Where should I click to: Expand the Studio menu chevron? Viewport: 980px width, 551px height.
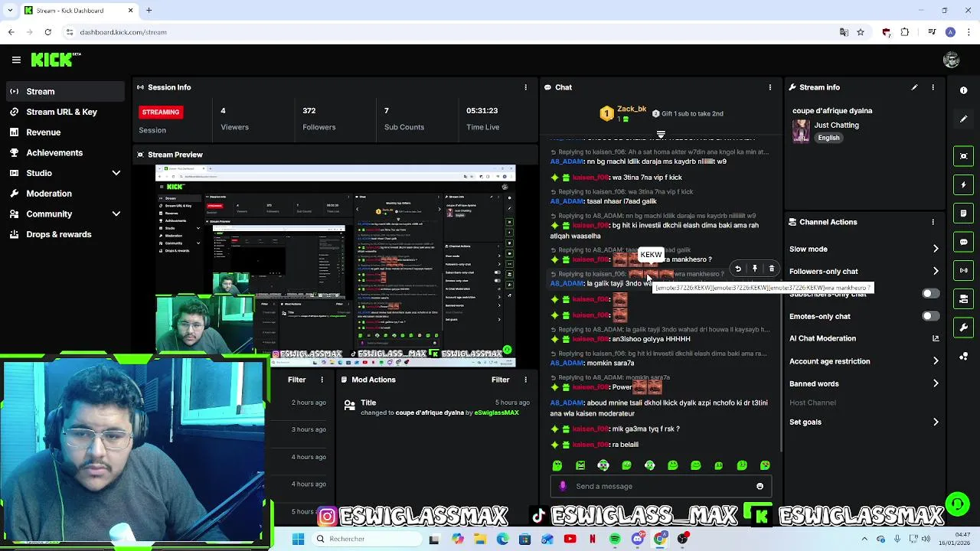[x=116, y=174]
